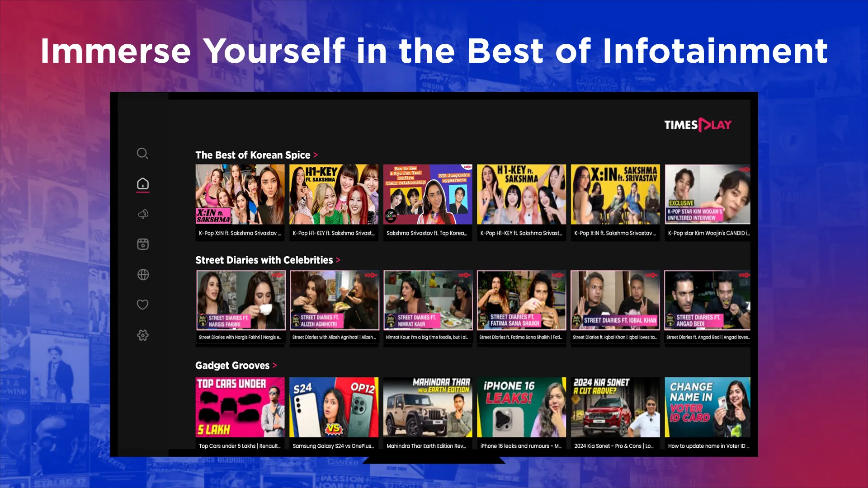Play Street Diaries ft. Fatima Sana Shaikh thumbnail
Viewport: 868px width, 488px height.
coord(522,300)
